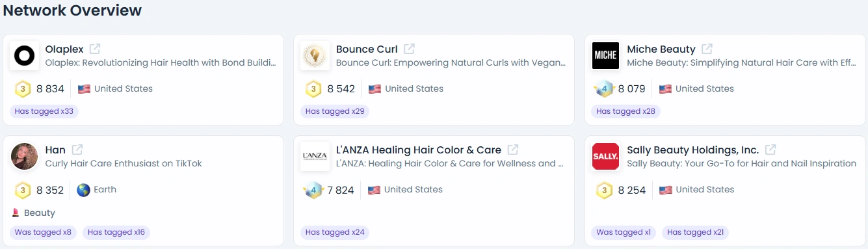Click the level 4 badge on Miche Beauty card
Viewport: 868px width, 249px height.
click(604, 89)
